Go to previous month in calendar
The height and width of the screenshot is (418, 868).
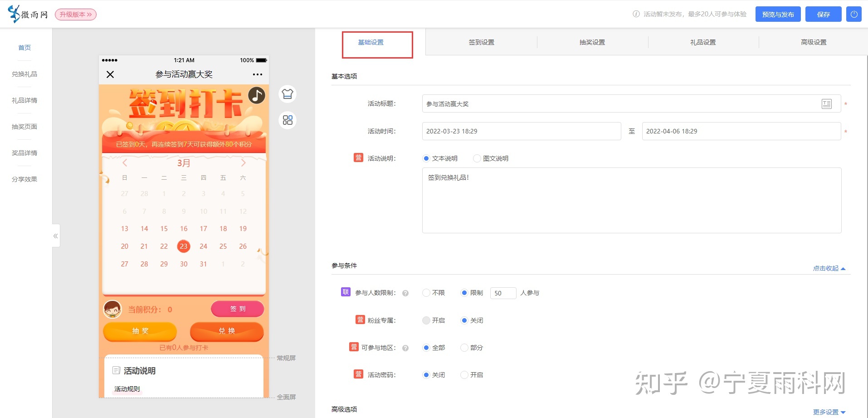pos(125,163)
